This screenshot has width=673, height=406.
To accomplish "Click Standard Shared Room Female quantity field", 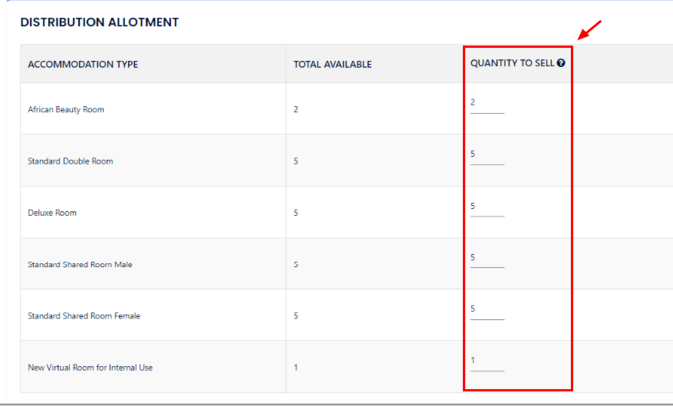I will click(486, 311).
